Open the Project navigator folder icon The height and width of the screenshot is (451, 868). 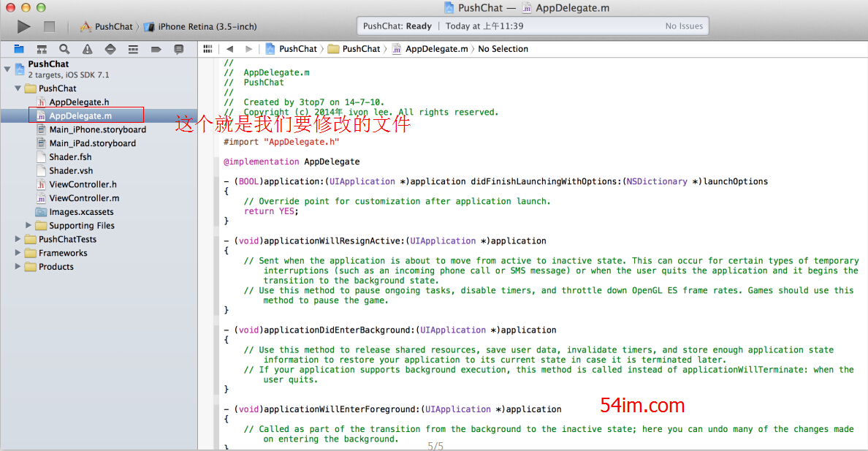(x=19, y=49)
